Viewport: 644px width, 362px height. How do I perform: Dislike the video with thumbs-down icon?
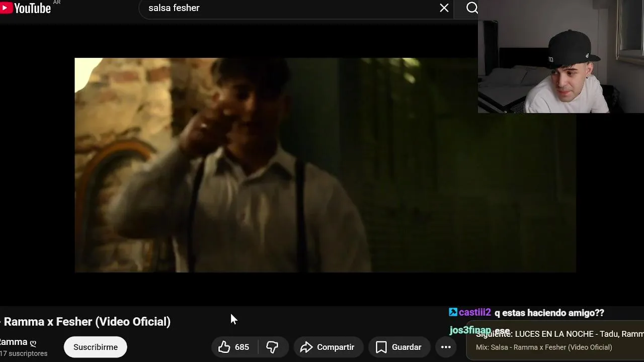[272, 347]
